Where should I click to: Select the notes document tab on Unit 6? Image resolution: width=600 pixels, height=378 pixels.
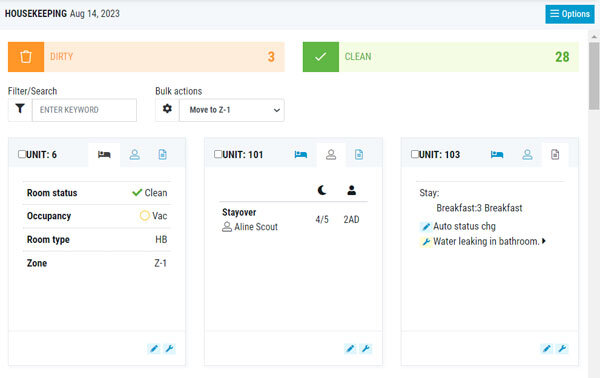(x=163, y=155)
